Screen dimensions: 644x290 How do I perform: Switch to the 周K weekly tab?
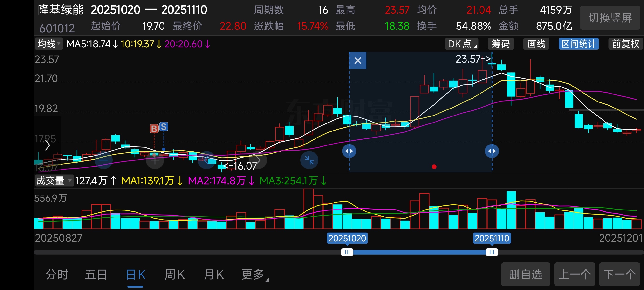click(x=174, y=275)
